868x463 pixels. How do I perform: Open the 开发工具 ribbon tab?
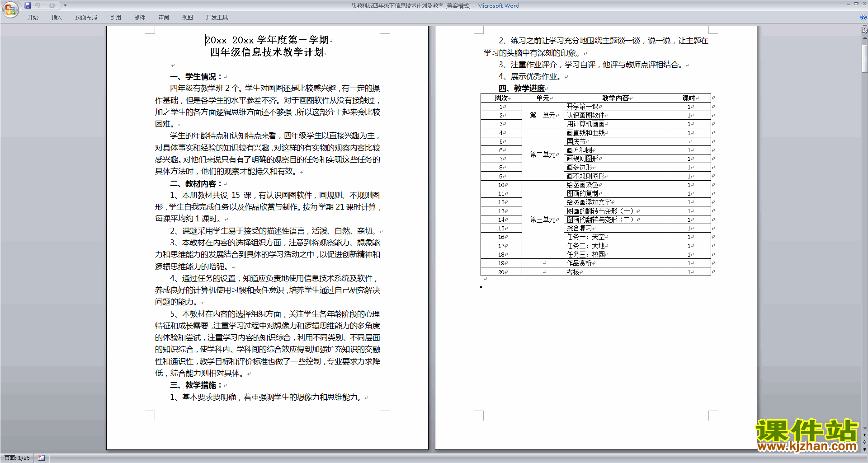point(217,18)
